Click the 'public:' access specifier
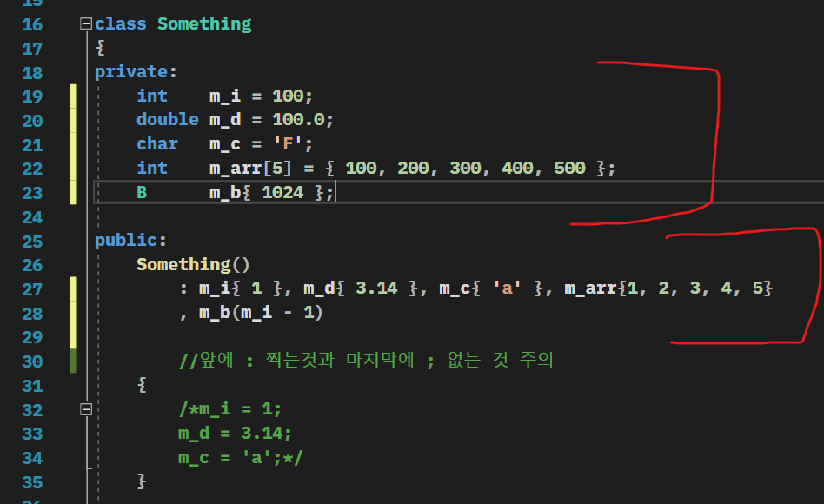 130,241
